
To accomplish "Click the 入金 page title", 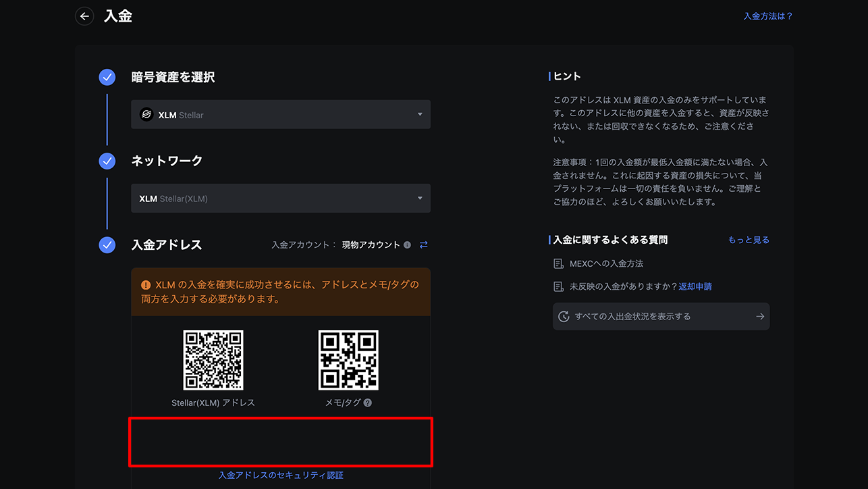I will click(x=118, y=16).
